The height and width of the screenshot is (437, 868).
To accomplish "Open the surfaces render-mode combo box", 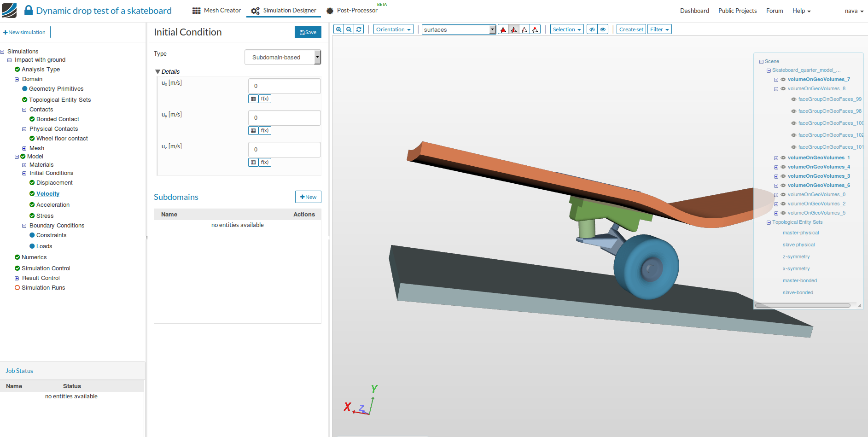I will tap(459, 29).
